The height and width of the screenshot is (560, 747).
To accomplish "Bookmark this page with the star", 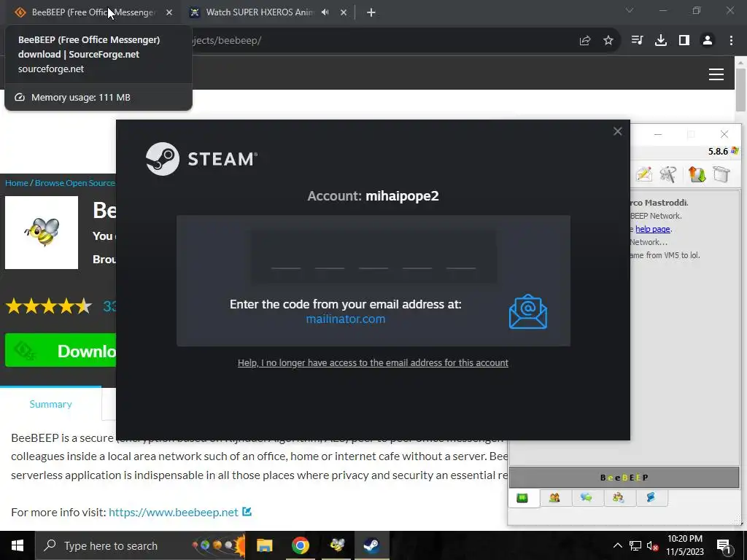I will pyautogui.click(x=608, y=41).
